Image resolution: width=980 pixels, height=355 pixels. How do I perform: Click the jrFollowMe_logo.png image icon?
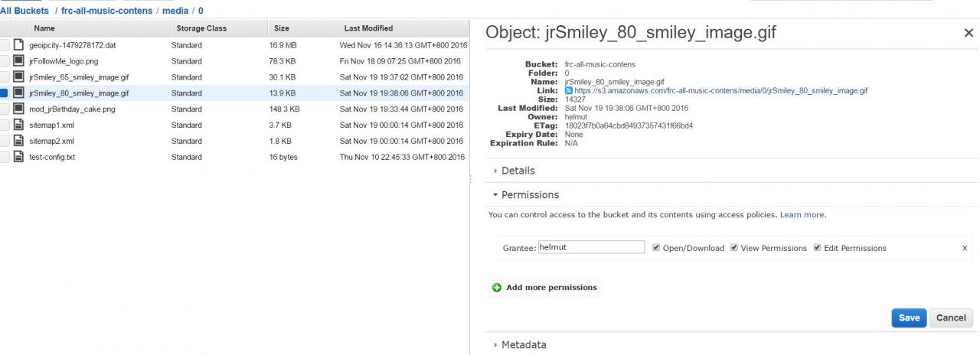[x=19, y=61]
